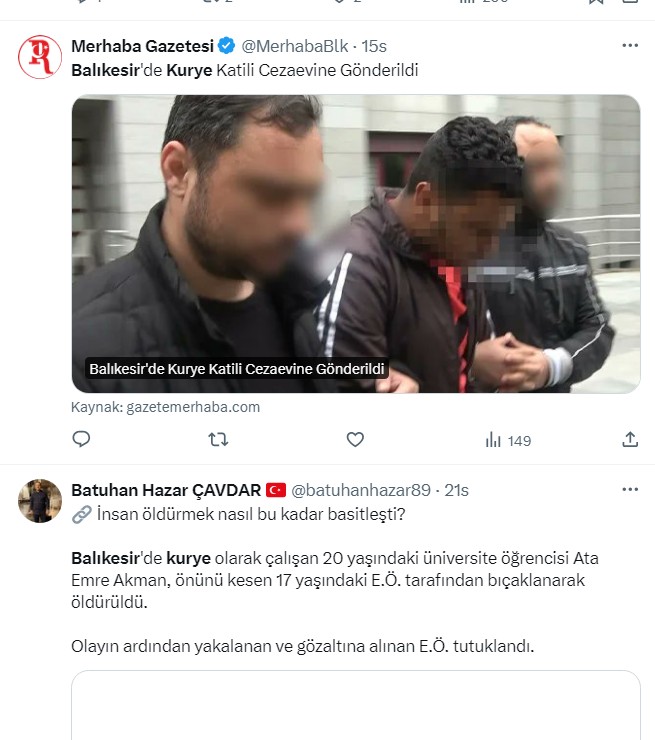Open Batuhan Hazar ÇAVDAR profile picture
Viewport: 655px width, 740px height.
(x=40, y=501)
